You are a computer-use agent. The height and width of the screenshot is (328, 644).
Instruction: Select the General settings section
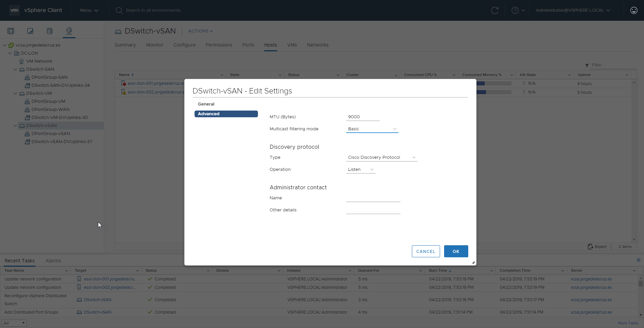pos(206,104)
